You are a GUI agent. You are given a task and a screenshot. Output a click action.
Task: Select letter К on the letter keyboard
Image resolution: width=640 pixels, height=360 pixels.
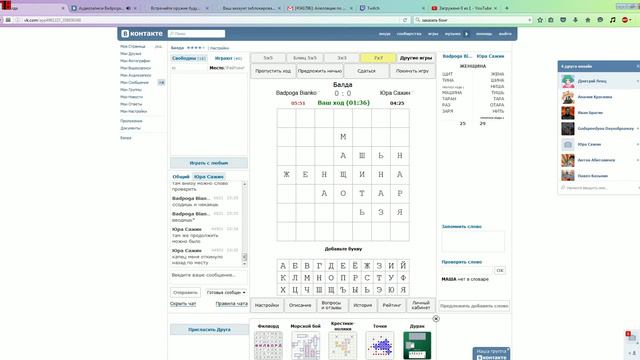coord(283,278)
